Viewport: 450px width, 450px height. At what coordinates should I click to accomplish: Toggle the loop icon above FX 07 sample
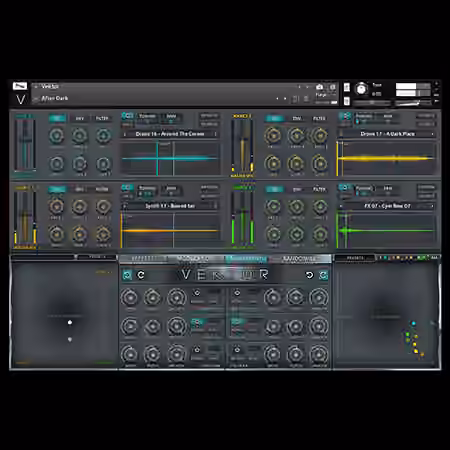(345, 188)
